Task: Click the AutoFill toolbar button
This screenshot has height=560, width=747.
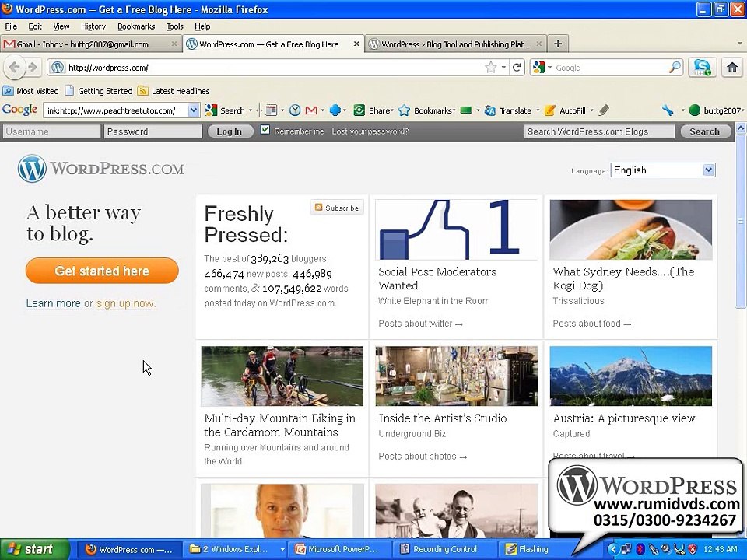Action: click(565, 110)
